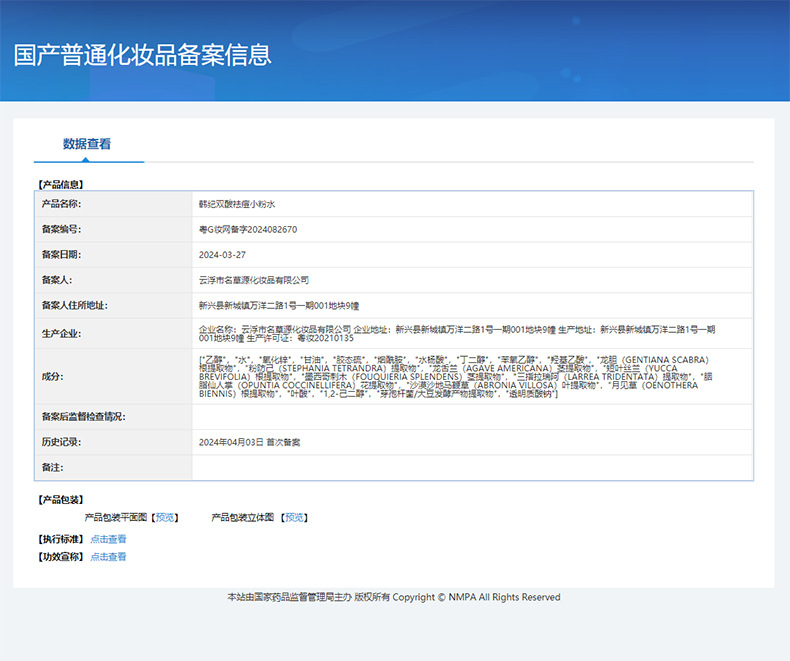Click the 备注 row label
Screen dimensions: 790x661
click(52, 468)
